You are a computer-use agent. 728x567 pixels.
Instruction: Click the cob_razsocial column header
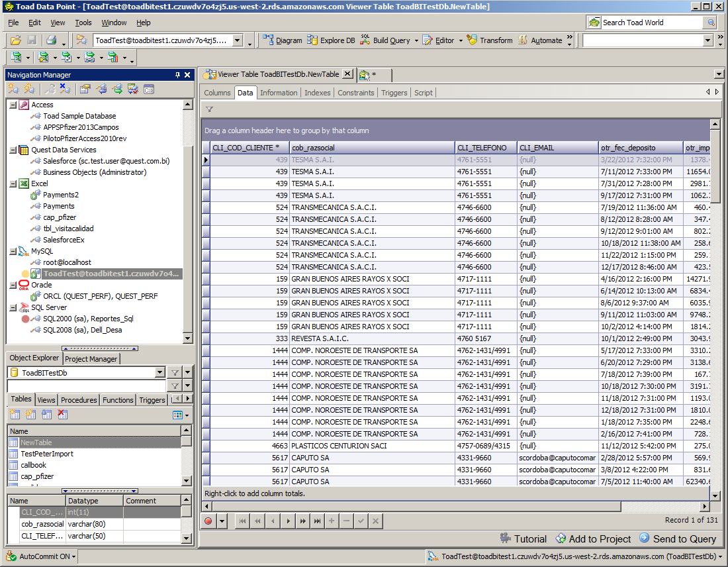pyautogui.click(x=372, y=148)
